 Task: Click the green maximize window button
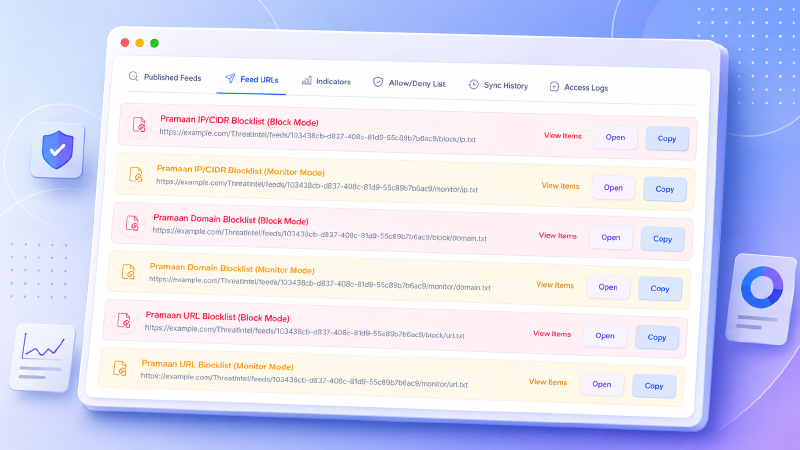[154, 43]
